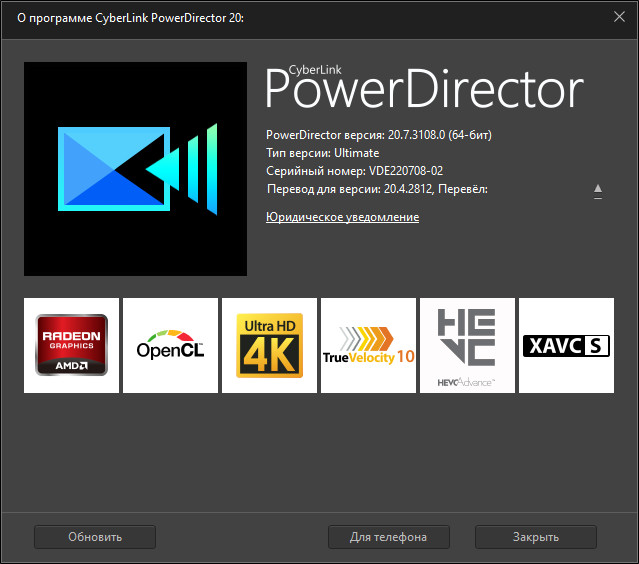The width and height of the screenshot is (639, 564).
Task: Click the Перевод для версии: 20.4.2812 line
Action: tap(377, 189)
